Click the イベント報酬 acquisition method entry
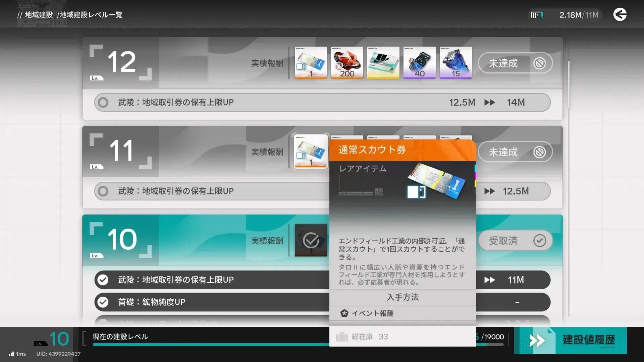The height and width of the screenshot is (362, 644). click(x=402, y=313)
